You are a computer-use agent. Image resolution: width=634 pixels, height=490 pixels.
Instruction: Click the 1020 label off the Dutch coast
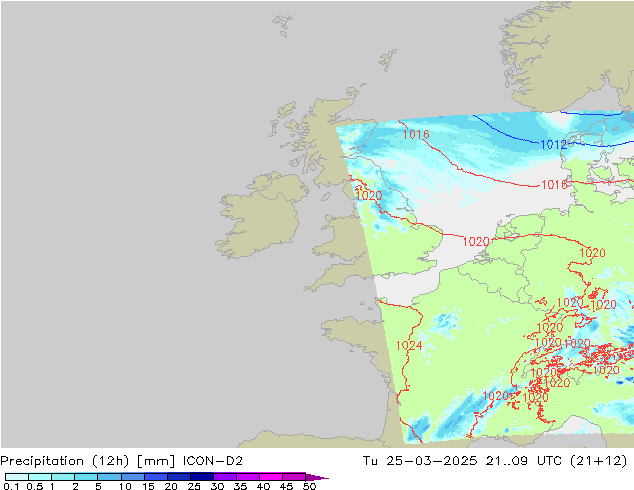click(x=476, y=242)
